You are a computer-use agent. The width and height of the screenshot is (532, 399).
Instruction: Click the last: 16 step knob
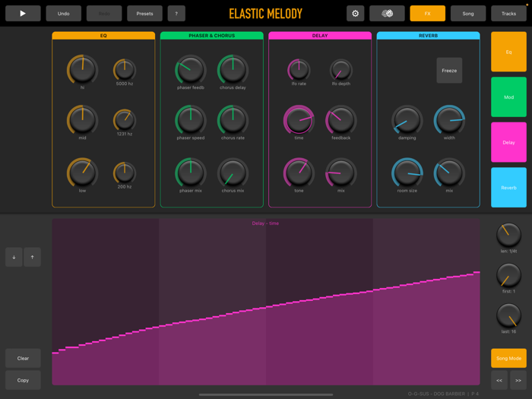pyautogui.click(x=508, y=315)
